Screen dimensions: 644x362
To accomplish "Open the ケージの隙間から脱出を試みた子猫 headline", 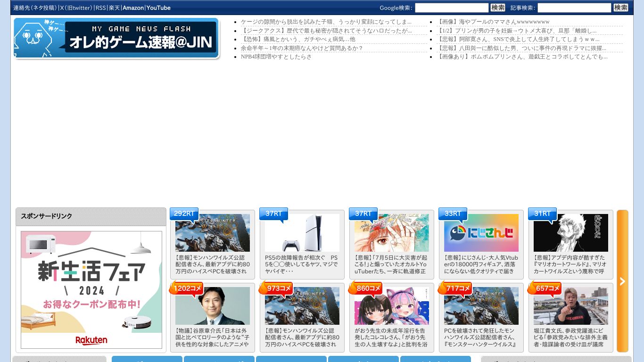I will 326,22.
